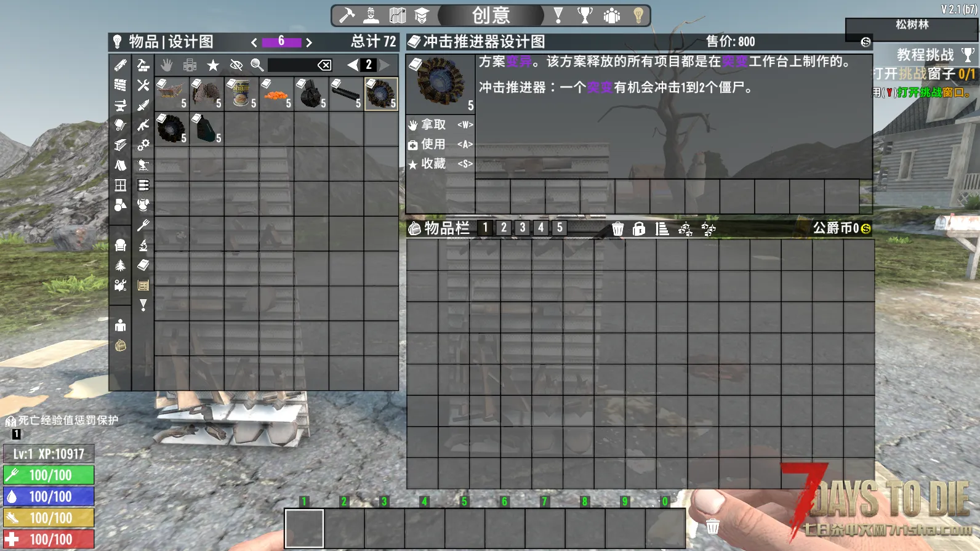Go to previous item page arrow
This screenshot has width=980, height=551.
(353, 65)
